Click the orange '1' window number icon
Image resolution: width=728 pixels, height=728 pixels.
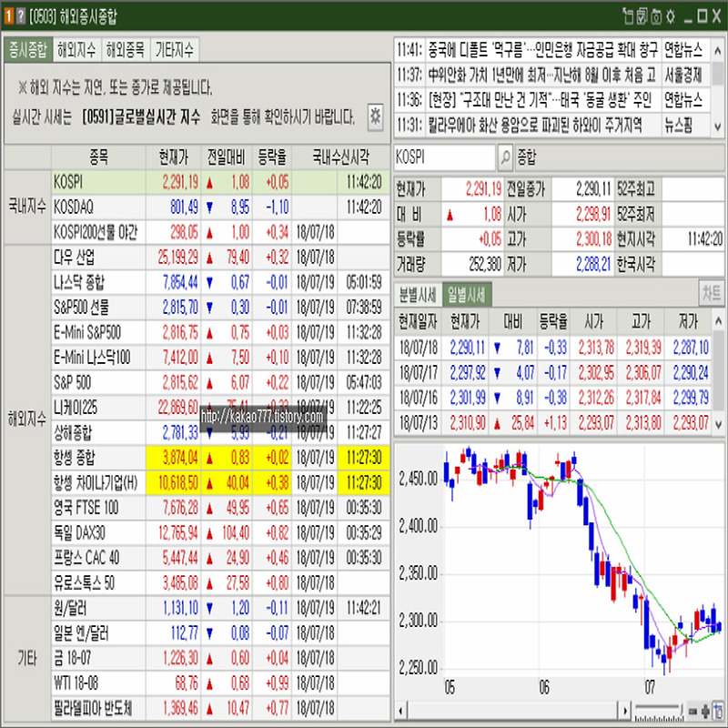tap(7, 15)
